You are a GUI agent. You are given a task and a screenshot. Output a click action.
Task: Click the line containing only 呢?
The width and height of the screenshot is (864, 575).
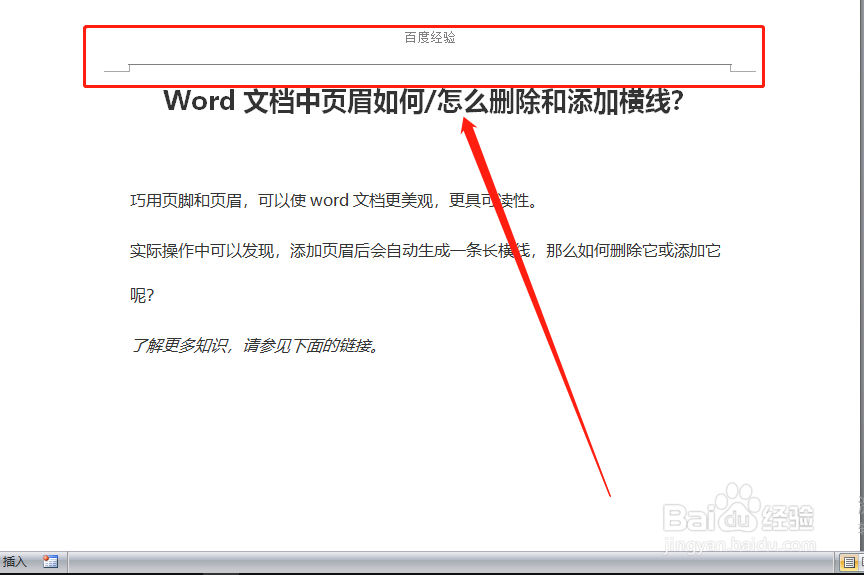click(142, 296)
